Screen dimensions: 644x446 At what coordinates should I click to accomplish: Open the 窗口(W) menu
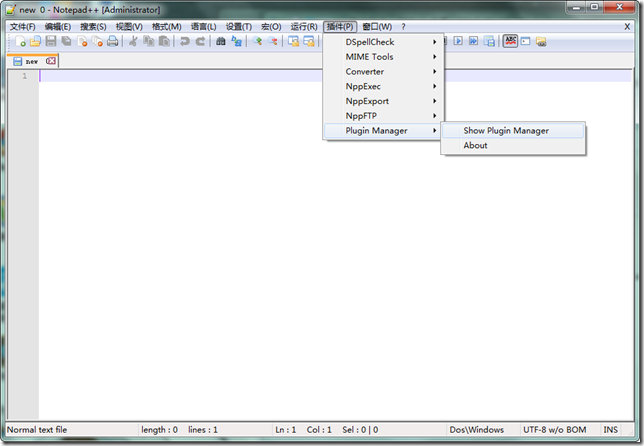(377, 27)
